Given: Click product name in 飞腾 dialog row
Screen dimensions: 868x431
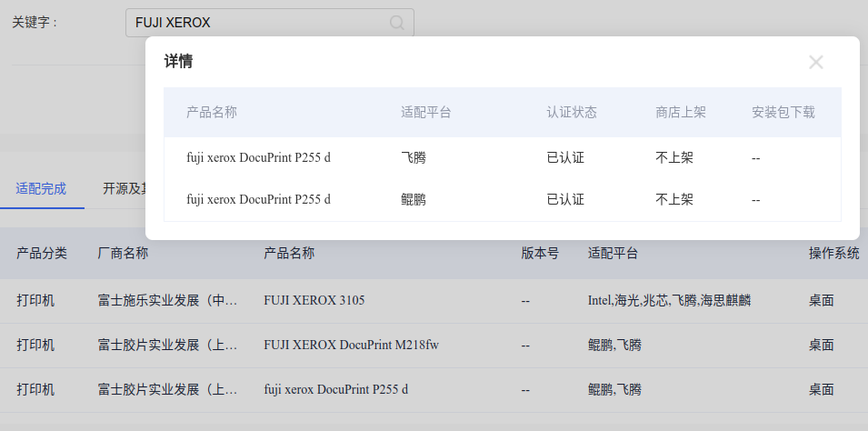Looking at the screenshot, I should click(x=258, y=158).
